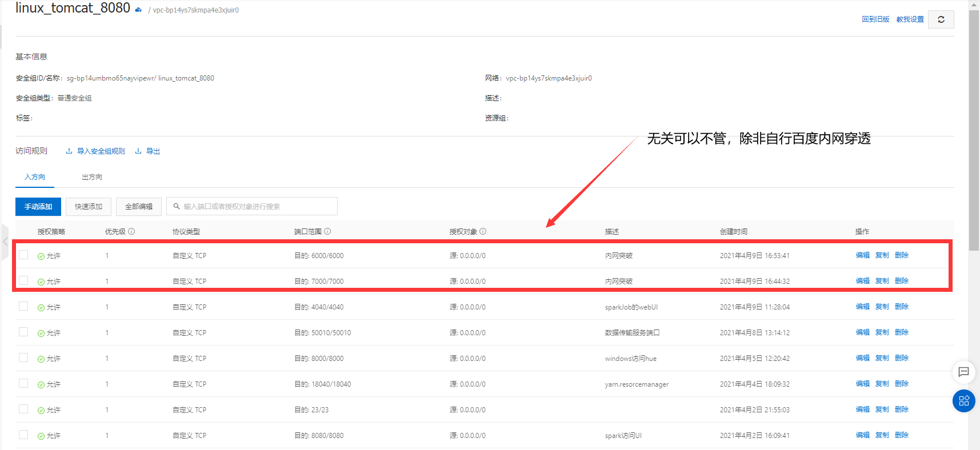Select checkbox for port 50010/50010 rule
The image size is (980, 450).
click(x=23, y=332)
